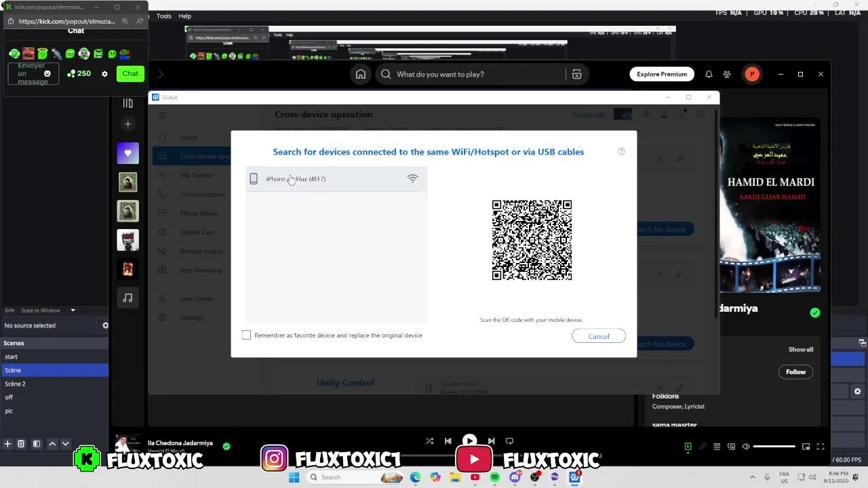The width and height of the screenshot is (868, 488).
Task: Open Spotify Now Playing view icon
Action: coord(688,447)
